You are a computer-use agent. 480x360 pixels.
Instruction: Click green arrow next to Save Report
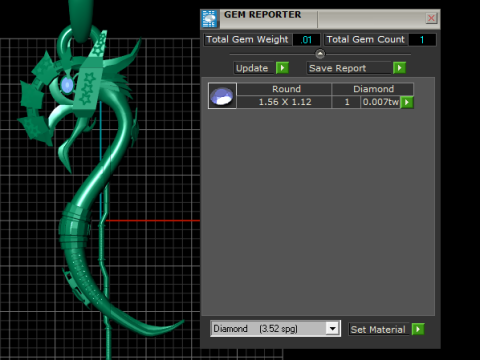(x=399, y=68)
